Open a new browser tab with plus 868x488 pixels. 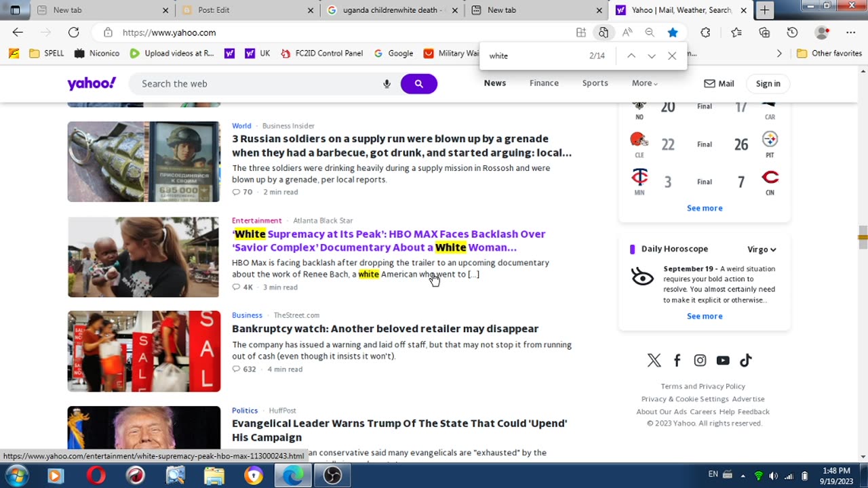(x=764, y=10)
